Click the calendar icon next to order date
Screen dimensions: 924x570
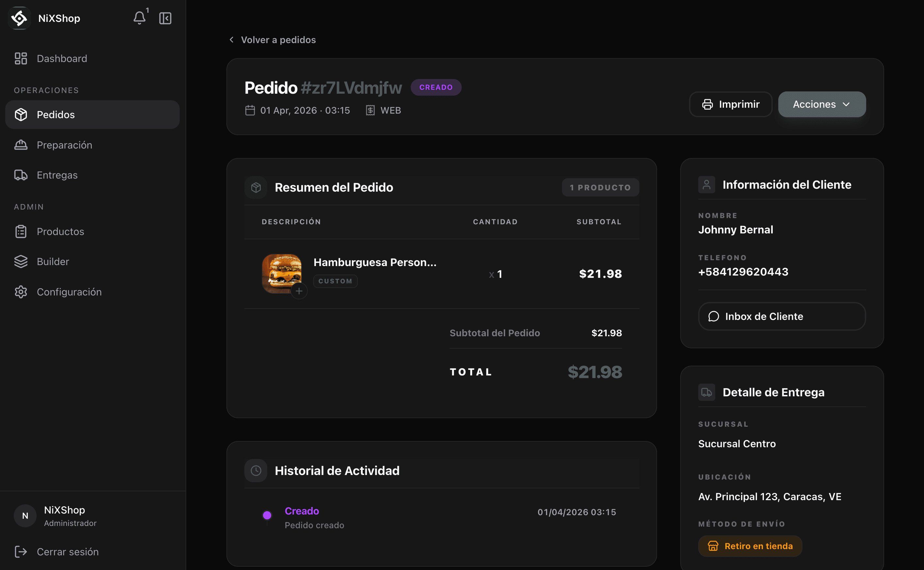[250, 110]
